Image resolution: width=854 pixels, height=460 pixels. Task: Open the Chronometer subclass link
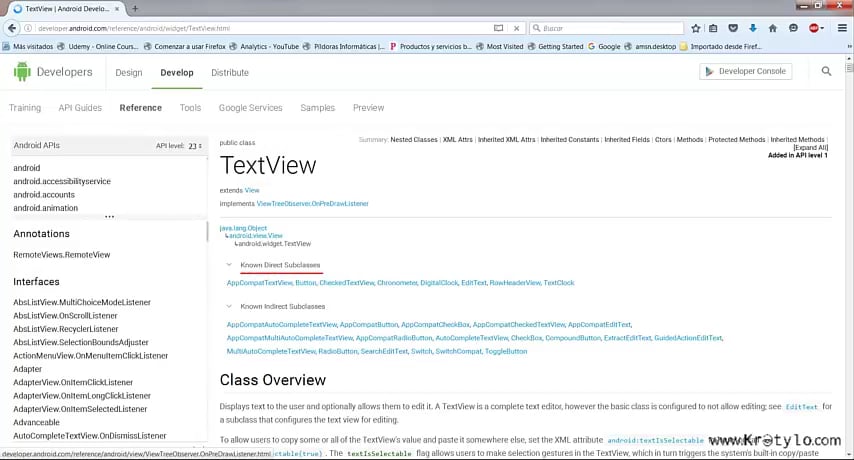(397, 283)
